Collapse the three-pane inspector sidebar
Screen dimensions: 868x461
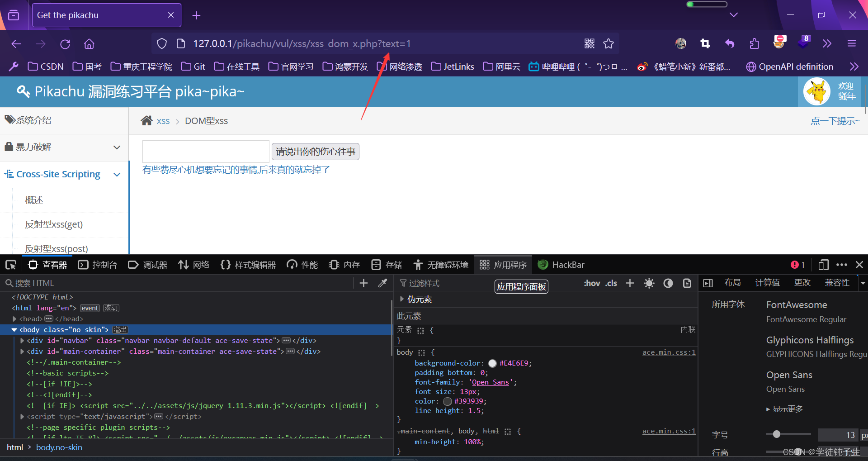pos(708,283)
